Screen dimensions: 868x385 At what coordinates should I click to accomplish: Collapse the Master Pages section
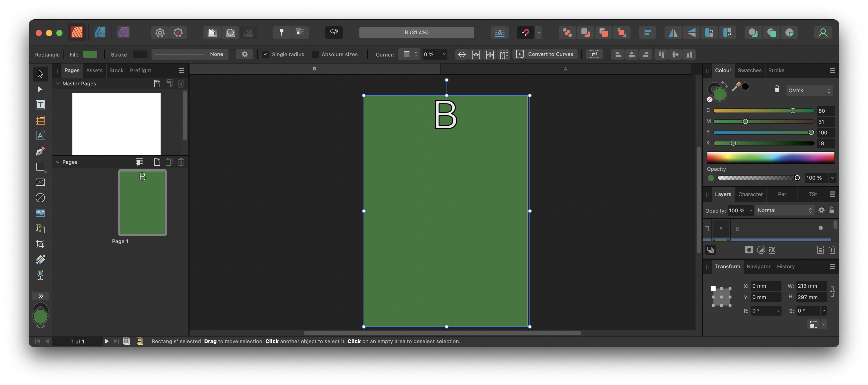point(58,84)
